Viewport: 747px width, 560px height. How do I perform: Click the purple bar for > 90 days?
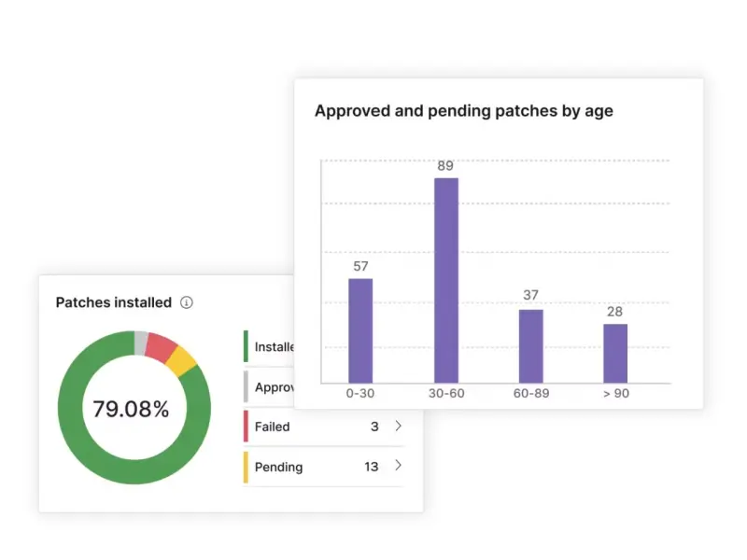pyautogui.click(x=615, y=353)
